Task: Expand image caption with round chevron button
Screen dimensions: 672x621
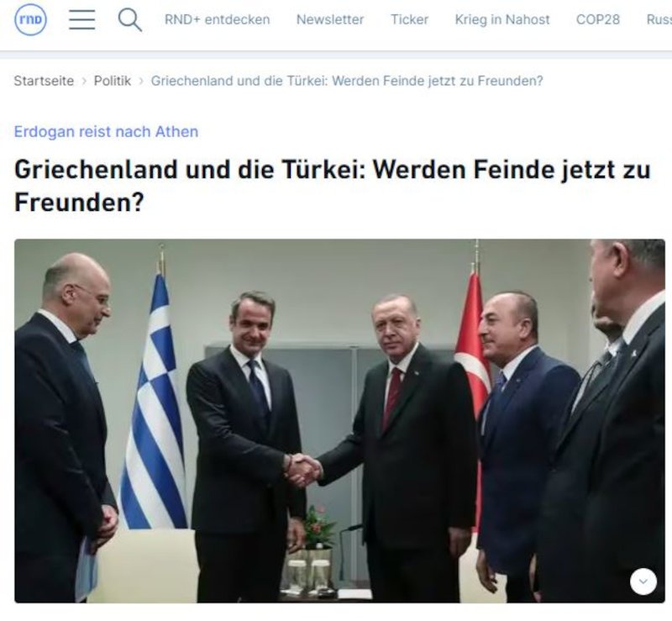Action: coord(643,582)
